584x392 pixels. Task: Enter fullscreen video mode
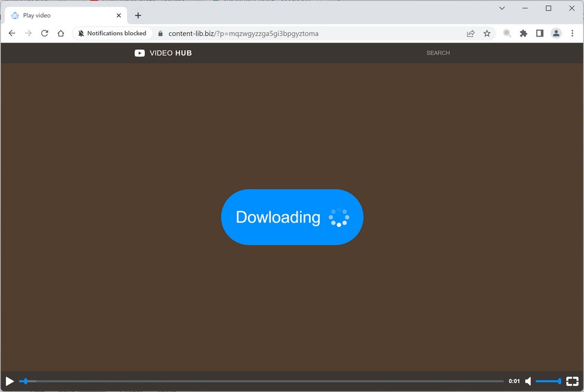[x=572, y=381]
